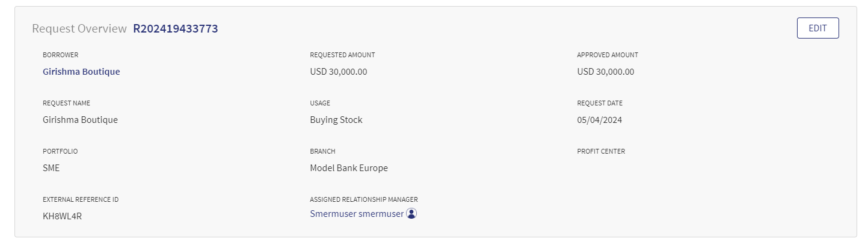Click the EXTERNAL REFERENCE ID label
Viewport: 868px width, 244px height.
click(81, 199)
